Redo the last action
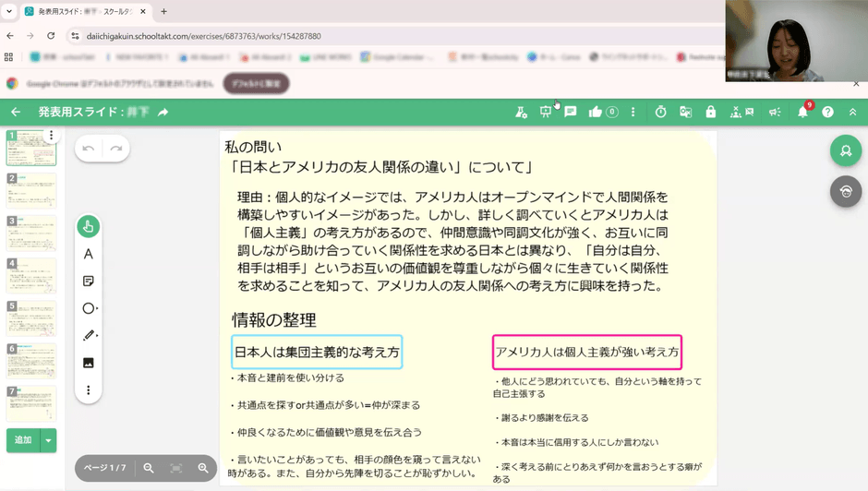868x491 pixels. click(x=116, y=149)
